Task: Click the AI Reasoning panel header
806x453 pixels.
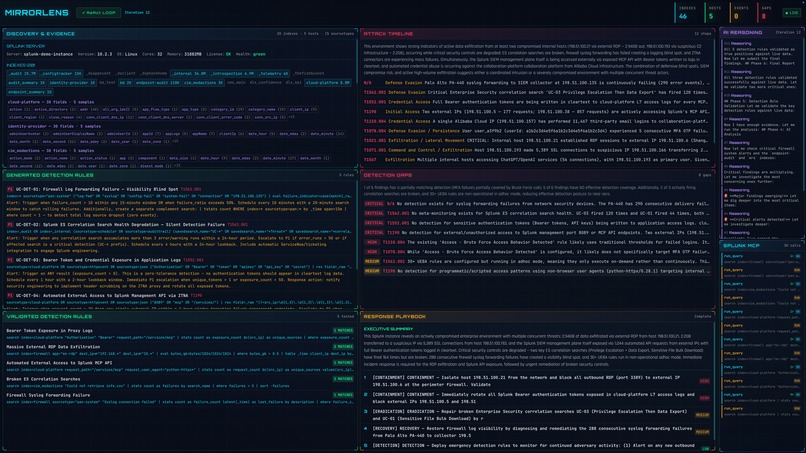Action: (x=762, y=32)
